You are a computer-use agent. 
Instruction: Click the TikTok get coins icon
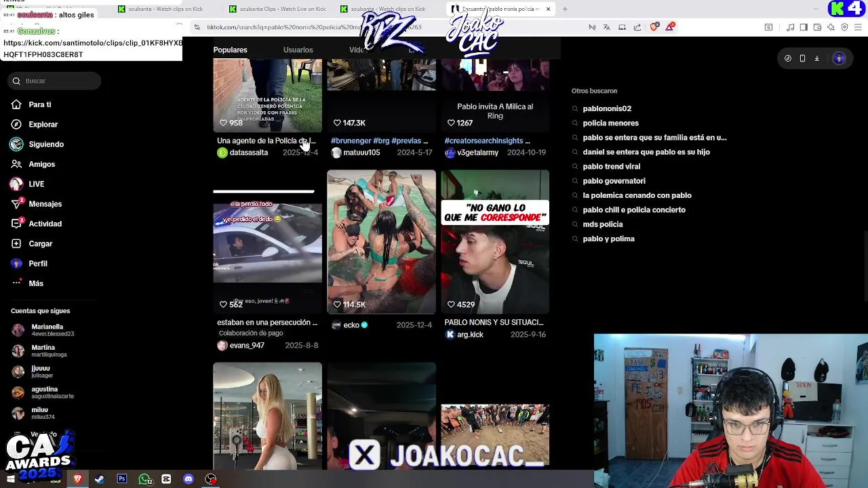point(787,58)
